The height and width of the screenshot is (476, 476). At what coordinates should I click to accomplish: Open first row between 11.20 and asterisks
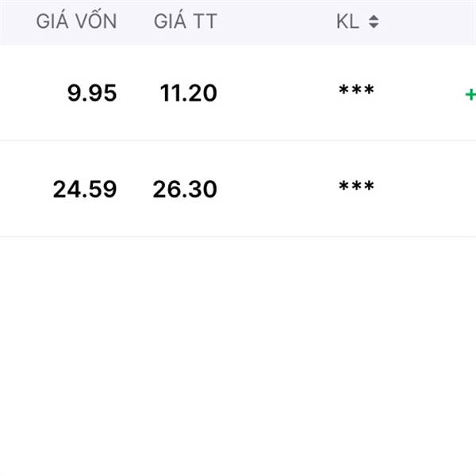pos(278,93)
